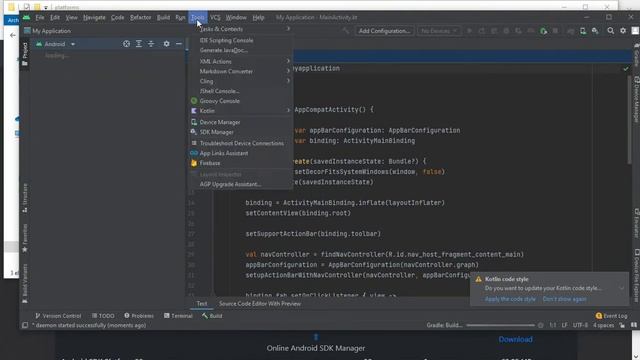Click Apply the code style link

[510, 299]
